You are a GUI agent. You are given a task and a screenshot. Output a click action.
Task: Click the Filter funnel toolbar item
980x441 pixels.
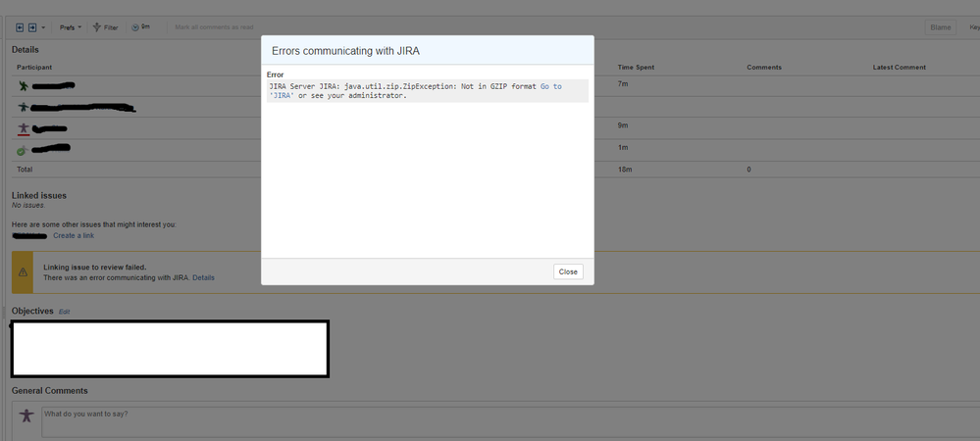106,27
